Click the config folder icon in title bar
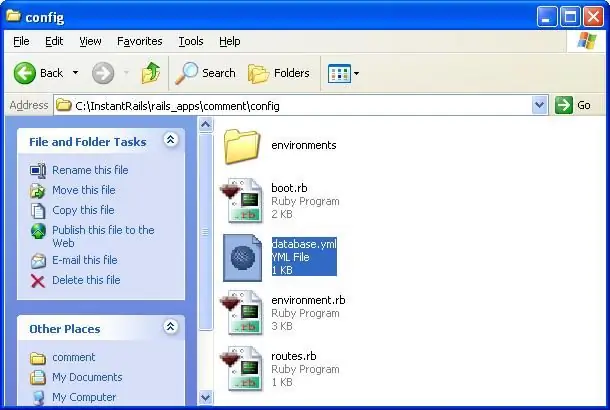The height and width of the screenshot is (410, 610). coord(14,16)
